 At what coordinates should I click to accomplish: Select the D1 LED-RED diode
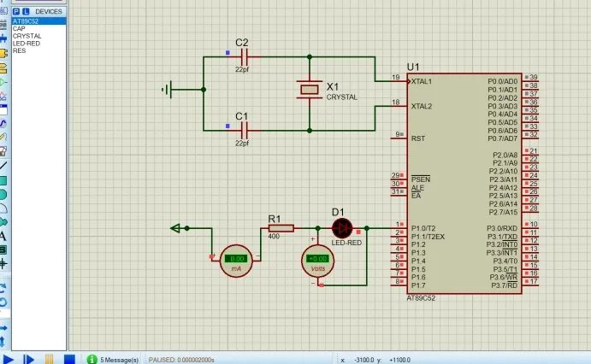coord(342,228)
